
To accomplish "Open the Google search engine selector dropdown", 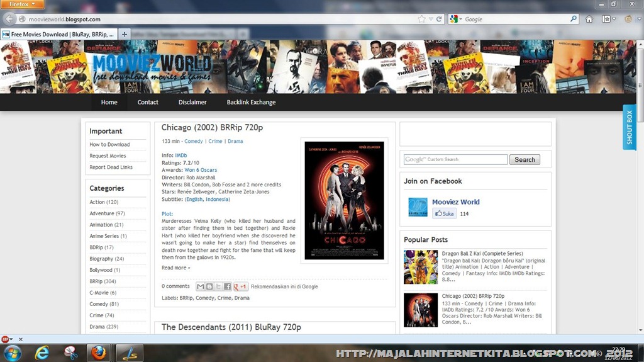I will 456,19.
